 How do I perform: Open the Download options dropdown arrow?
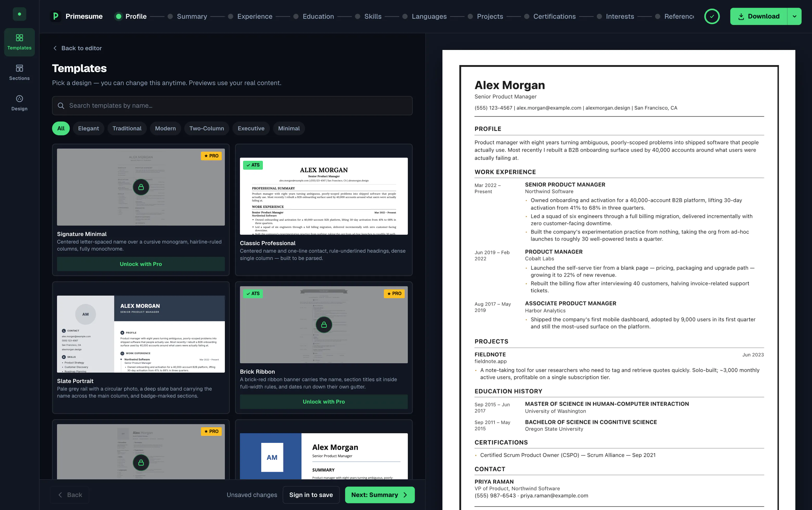click(795, 16)
